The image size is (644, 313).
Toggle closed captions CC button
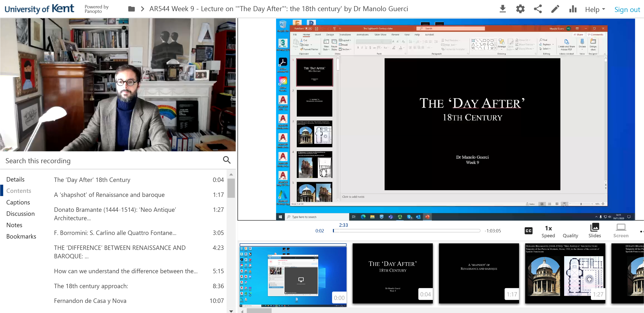[528, 231]
